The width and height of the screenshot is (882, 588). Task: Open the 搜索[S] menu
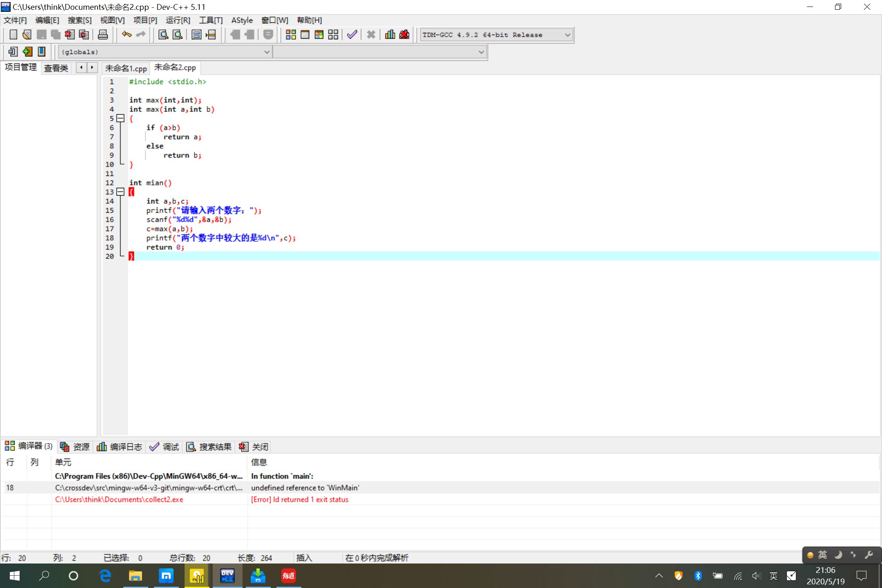[x=80, y=20]
